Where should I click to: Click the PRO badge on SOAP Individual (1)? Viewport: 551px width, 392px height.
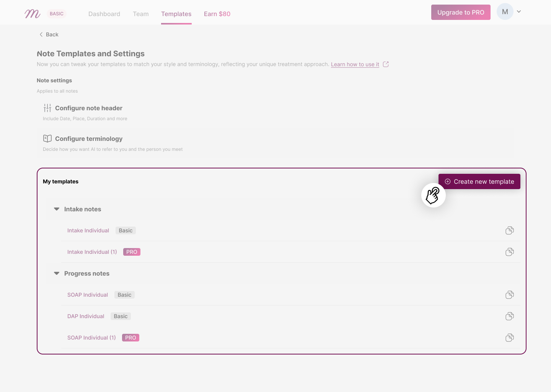(130, 338)
